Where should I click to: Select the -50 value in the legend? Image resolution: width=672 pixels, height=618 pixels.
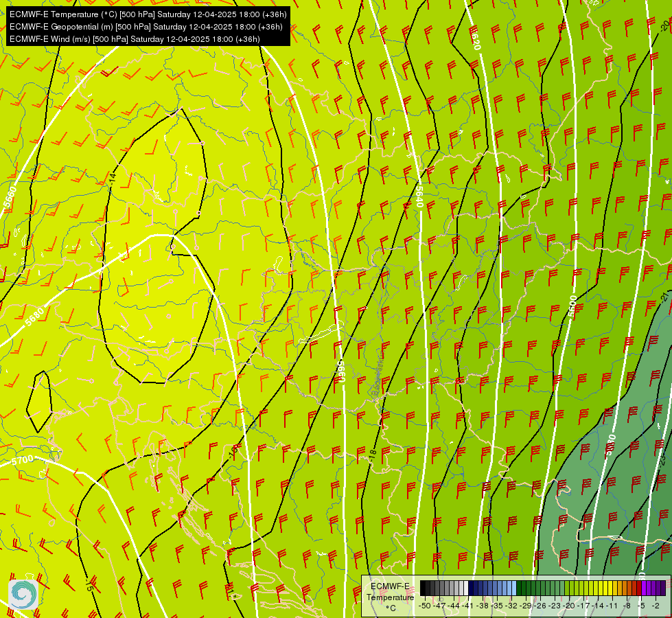click(425, 606)
